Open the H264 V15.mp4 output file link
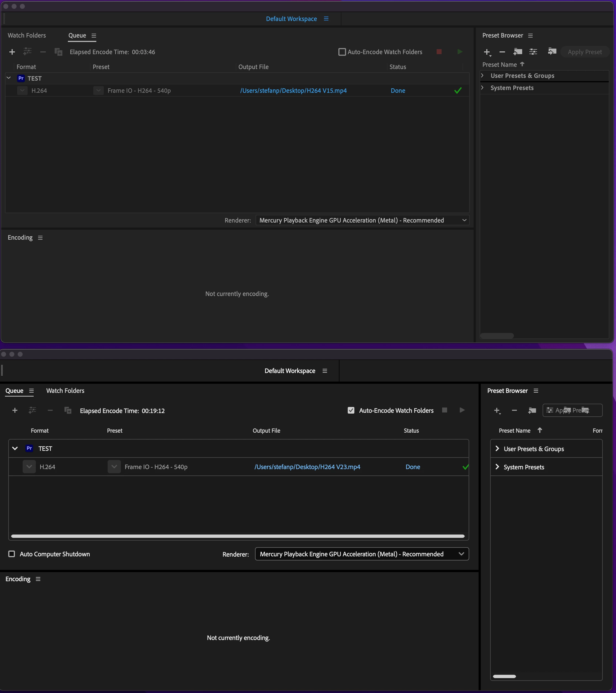The width and height of the screenshot is (616, 693). click(293, 91)
